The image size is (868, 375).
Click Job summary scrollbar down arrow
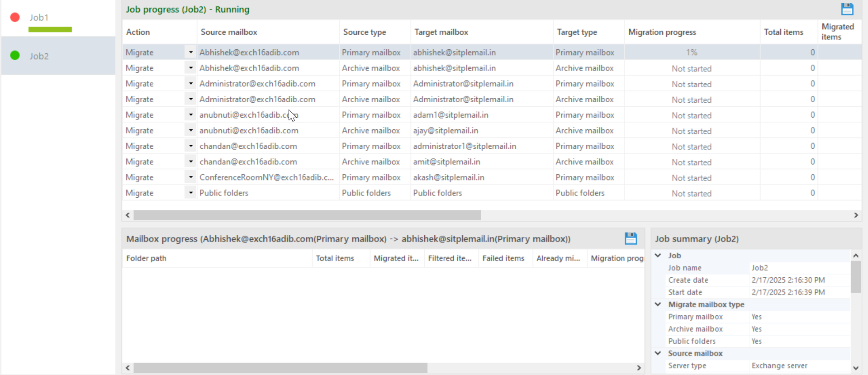tap(856, 368)
